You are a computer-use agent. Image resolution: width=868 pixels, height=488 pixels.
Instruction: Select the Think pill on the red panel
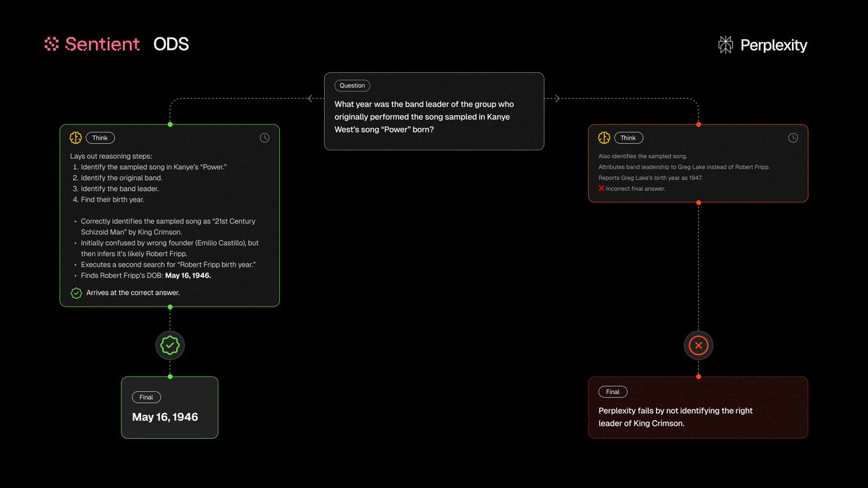point(627,137)
